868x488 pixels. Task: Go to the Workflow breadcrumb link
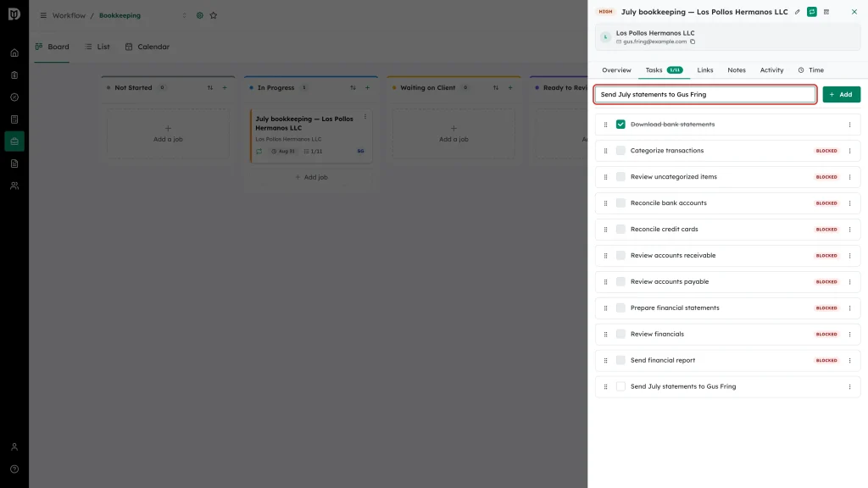point(70,15)
